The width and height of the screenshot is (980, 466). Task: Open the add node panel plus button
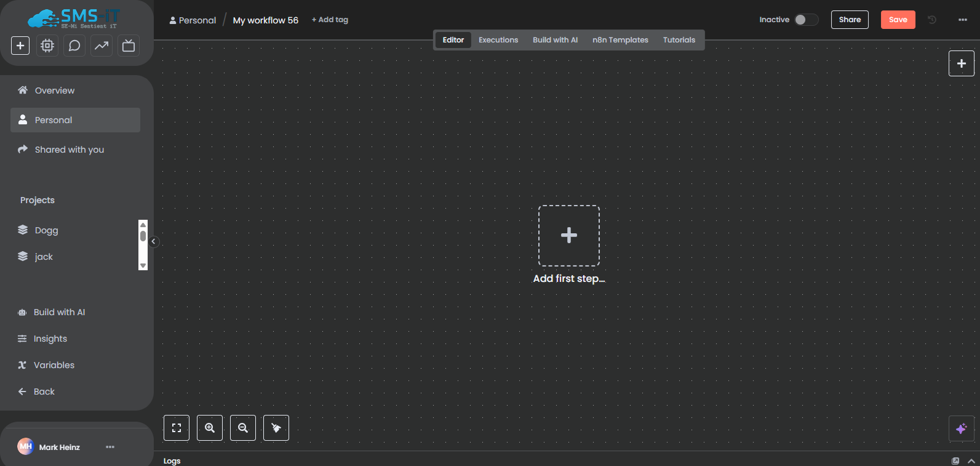click(962, 63)
